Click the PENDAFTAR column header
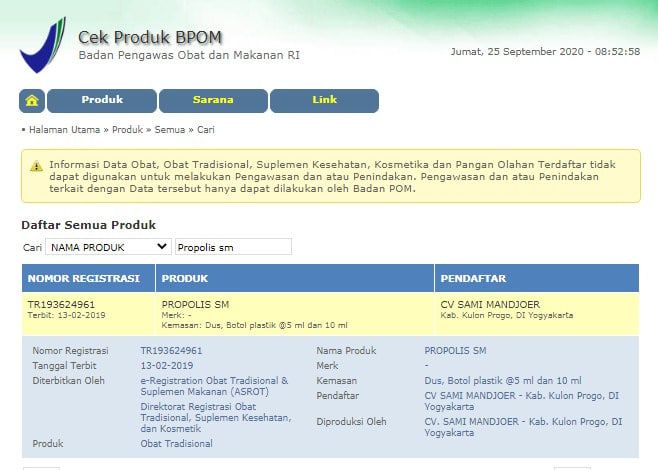This screenshot has width=658, height=470. 474,278
